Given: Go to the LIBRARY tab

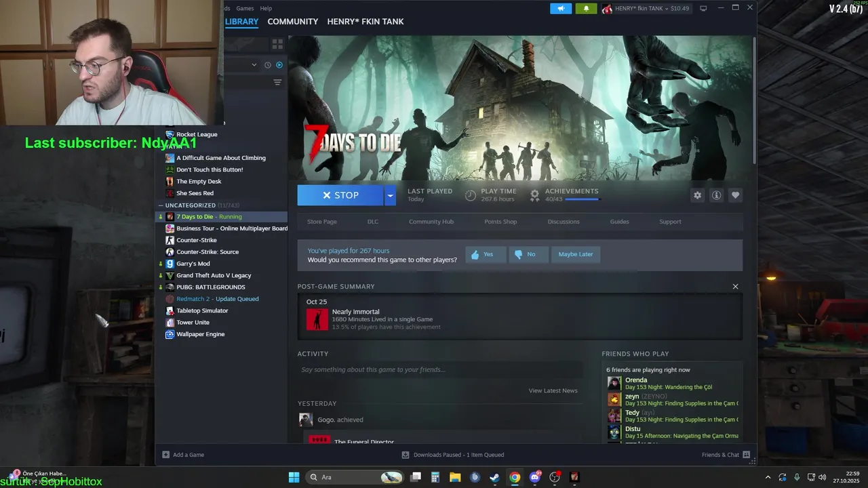Looking at the screenshot, I should tap(241, 22).
